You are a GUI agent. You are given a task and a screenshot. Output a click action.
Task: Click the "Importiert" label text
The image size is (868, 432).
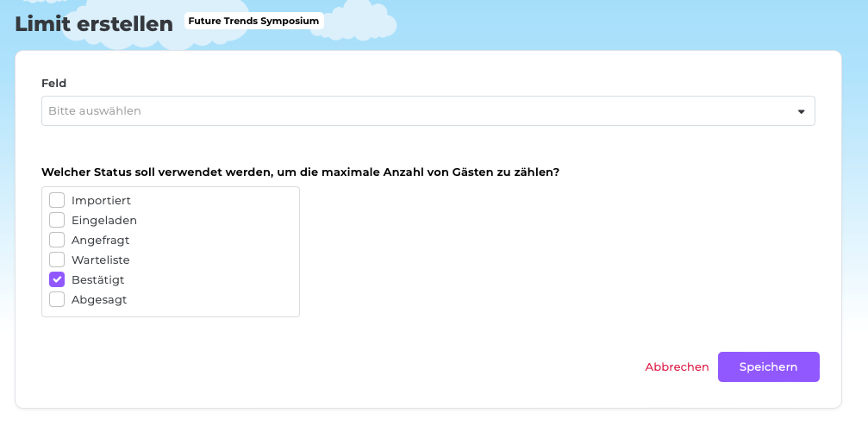101,201
